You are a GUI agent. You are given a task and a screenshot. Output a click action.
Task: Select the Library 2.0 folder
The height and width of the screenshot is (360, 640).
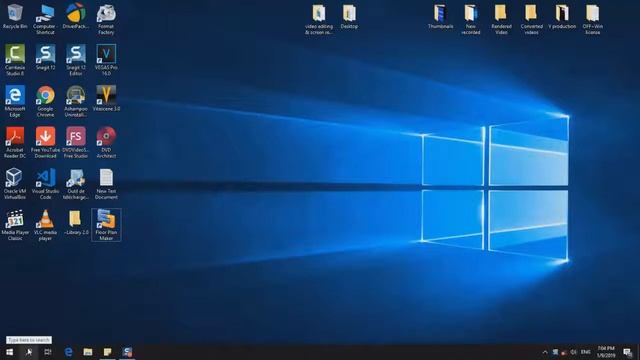(76, 222)
